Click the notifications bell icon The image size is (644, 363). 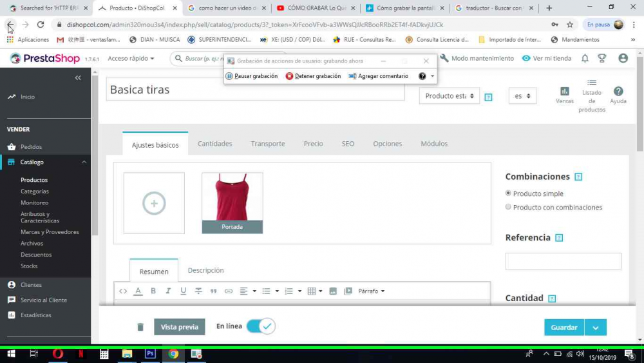coord(585,58)
